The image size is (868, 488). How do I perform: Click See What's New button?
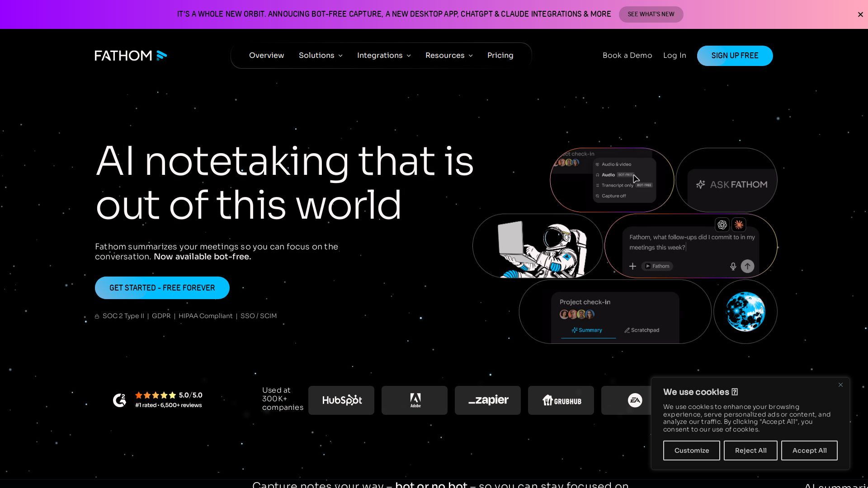651,14
